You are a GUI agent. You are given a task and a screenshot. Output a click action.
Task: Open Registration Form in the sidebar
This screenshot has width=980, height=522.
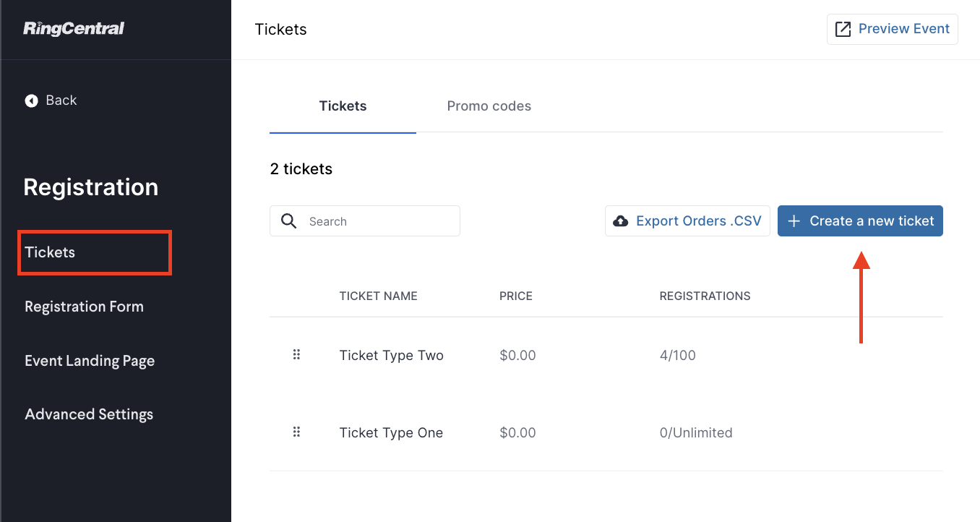tap(84, 307)
